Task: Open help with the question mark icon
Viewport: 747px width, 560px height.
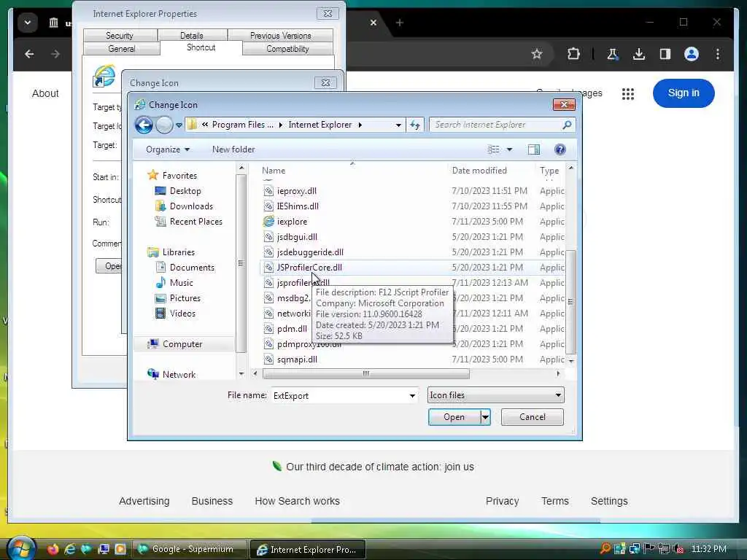Action: point(560,149)
